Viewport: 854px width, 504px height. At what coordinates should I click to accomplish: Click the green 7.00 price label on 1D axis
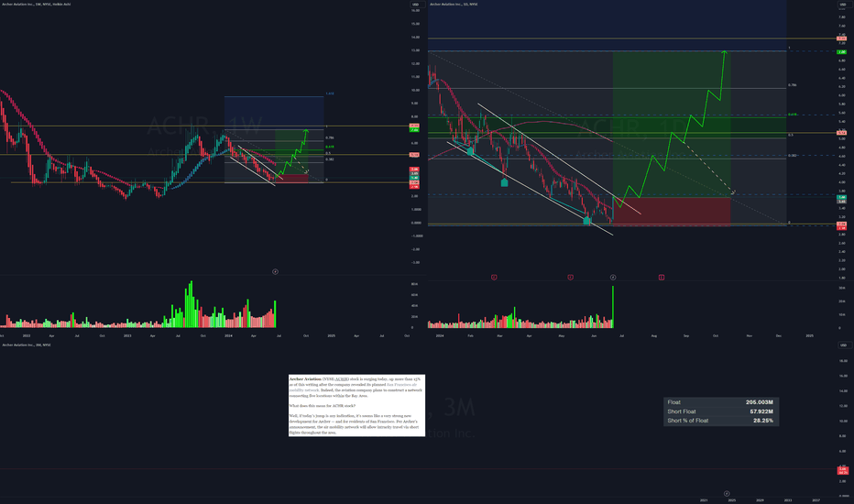click(x=841, y=51)
